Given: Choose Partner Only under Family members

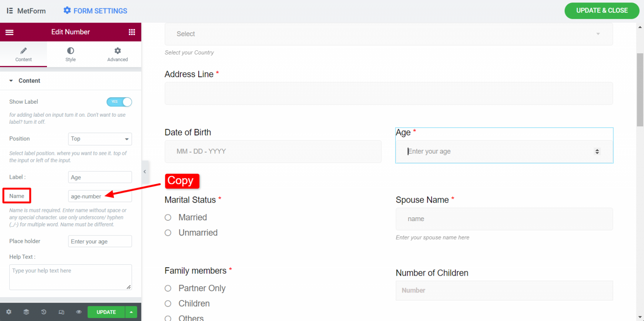Looking at the screenshot, I should pyautogui.click(x=168, y=288).
